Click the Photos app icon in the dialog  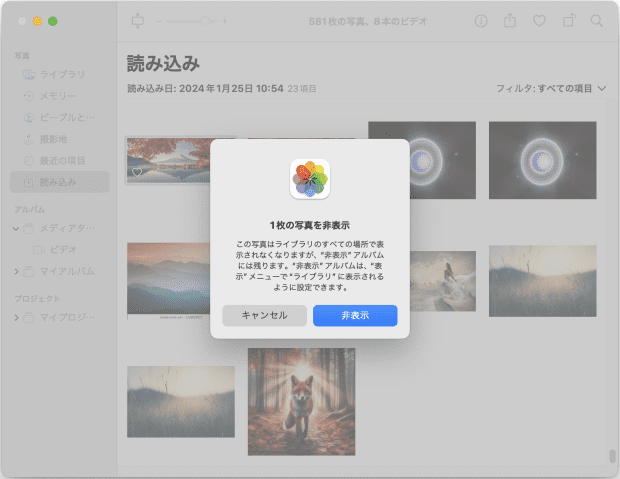[x=310, y=179]
